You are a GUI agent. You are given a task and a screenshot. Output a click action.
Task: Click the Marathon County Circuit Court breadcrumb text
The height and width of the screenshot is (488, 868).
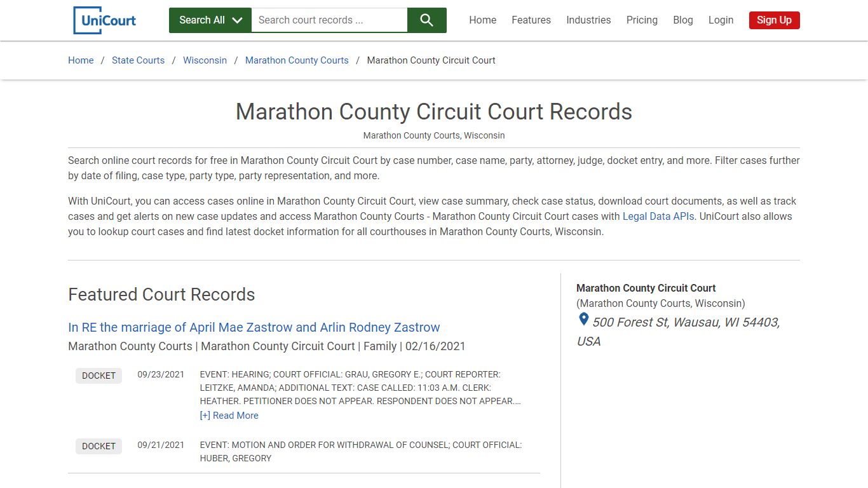tap(431, 60)
